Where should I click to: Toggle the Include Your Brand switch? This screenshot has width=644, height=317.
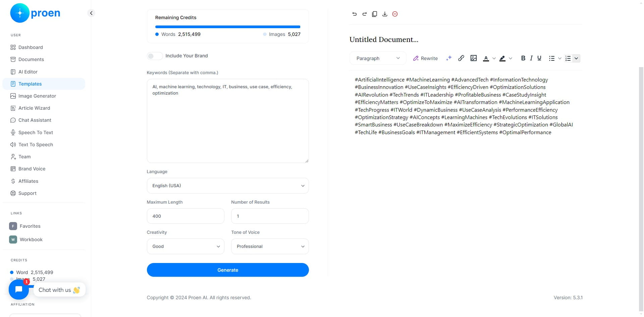(155, 56)
